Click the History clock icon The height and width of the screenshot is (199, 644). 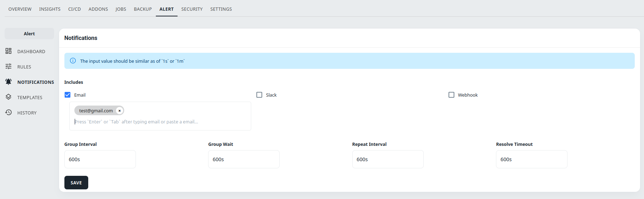[x=9, y=112]
